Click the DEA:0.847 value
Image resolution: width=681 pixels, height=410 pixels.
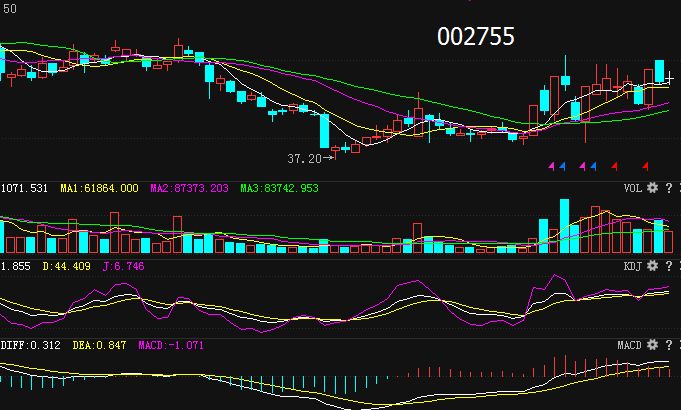[99, 345]
